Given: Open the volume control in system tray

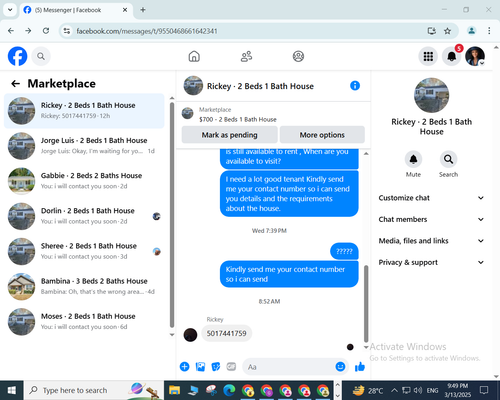Looking at the screenshot, I should 418,390.
